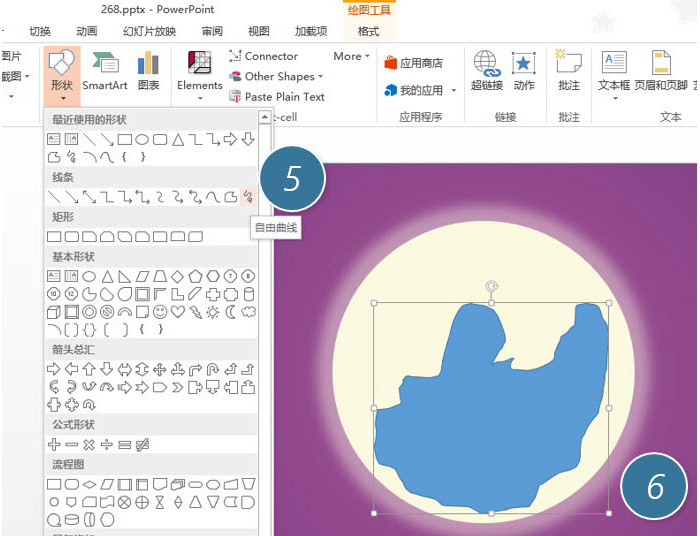The width and height of the screenshot is (700, 536).
Task: Open the More dropdown
Action: tap(351, 56)
